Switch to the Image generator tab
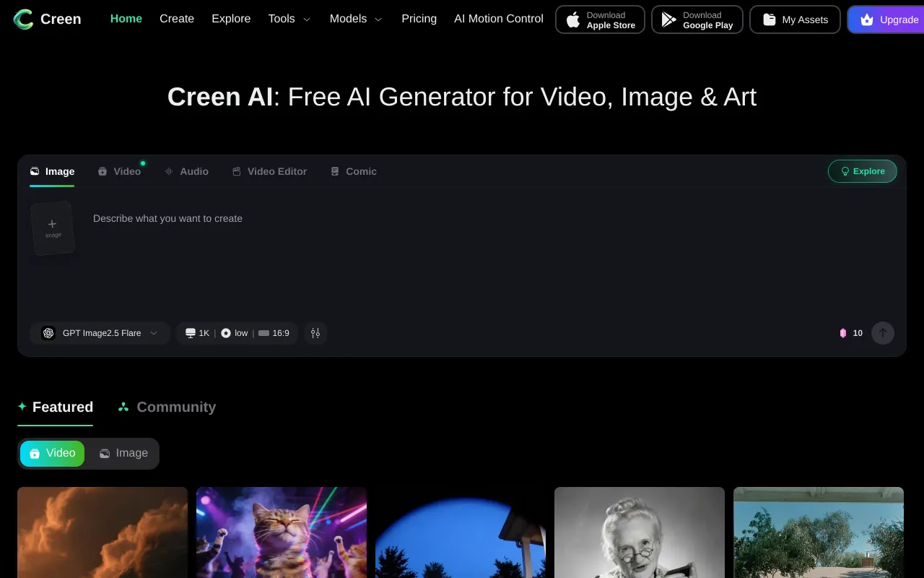Image resolution: width=924 pixels, height=578 pixels. click(52, 171)
